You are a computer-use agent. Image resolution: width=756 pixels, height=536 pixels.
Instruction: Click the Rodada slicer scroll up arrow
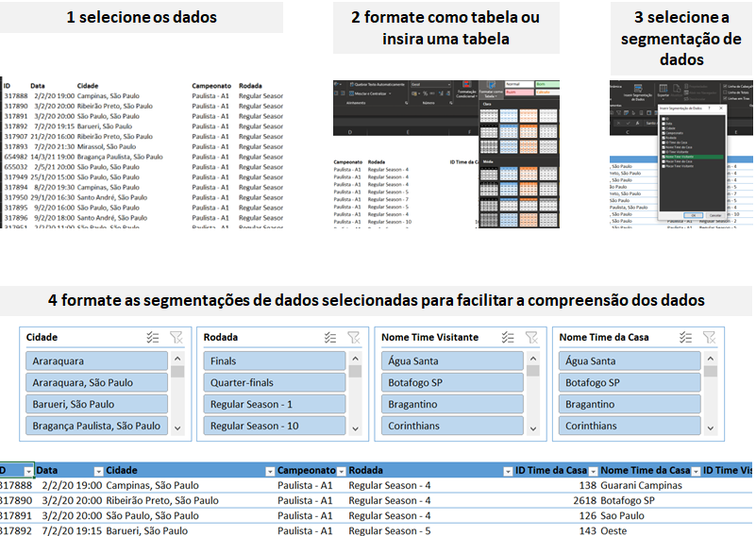coord(355,359)
